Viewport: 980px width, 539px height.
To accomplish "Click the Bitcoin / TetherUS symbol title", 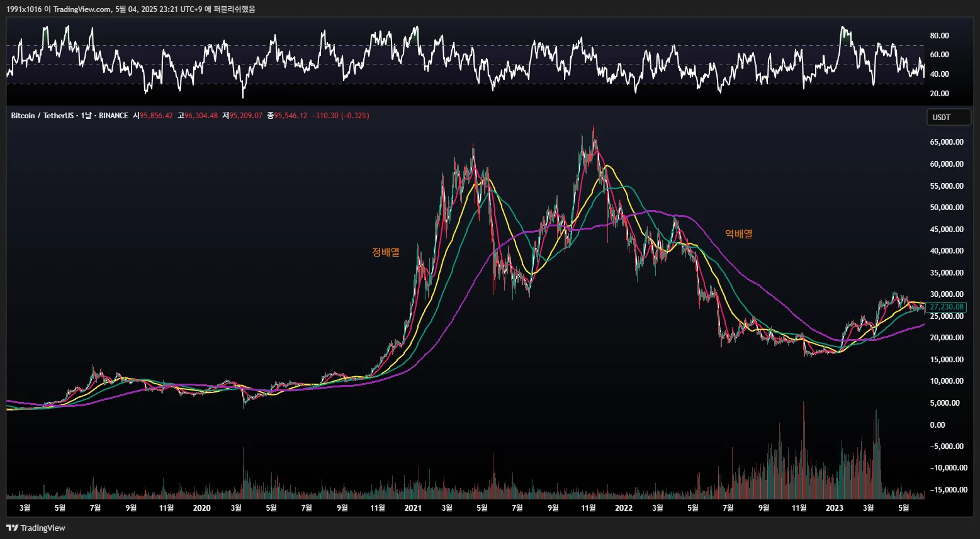I will (x=42, y=116).
